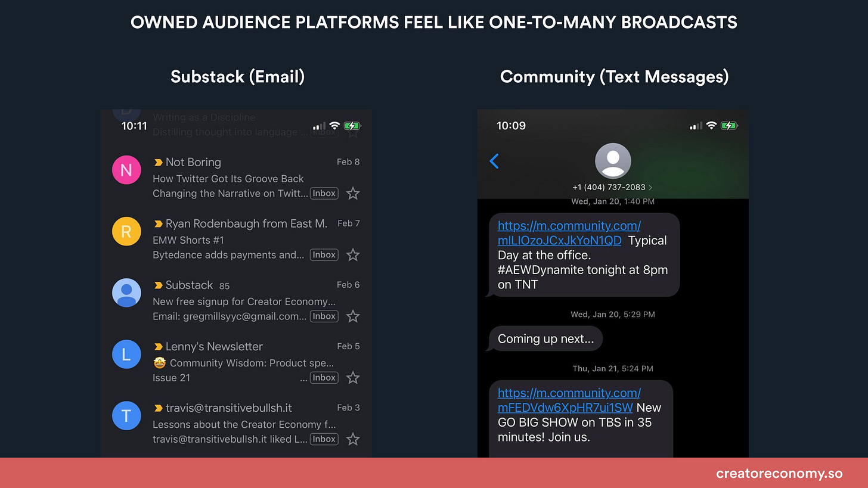
Task: Tap the 'Wed, Jan 20, 5:29 PM' timestamp
Action: (x=613, y=314)
